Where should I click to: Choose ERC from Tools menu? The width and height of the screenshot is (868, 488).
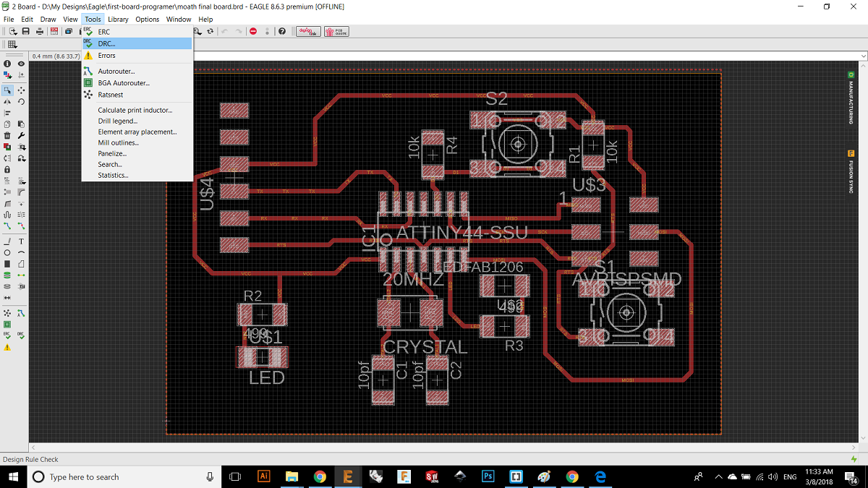(137, 32)
